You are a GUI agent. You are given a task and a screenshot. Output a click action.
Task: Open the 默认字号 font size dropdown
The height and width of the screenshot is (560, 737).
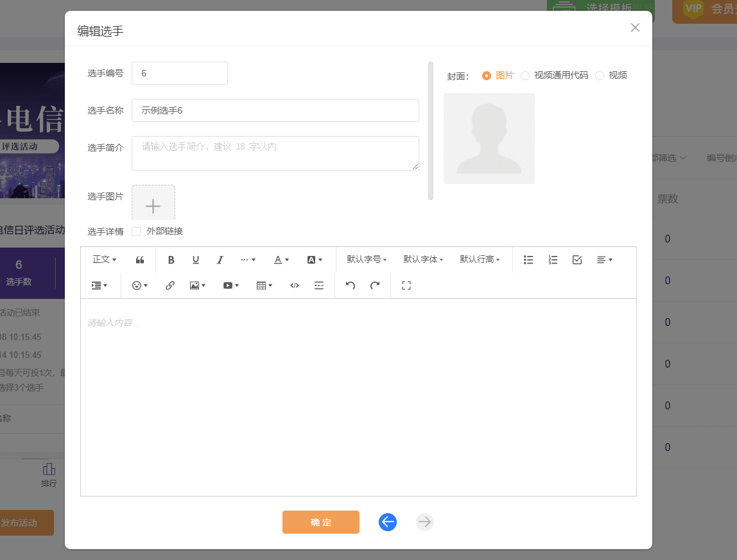(367, 259)
